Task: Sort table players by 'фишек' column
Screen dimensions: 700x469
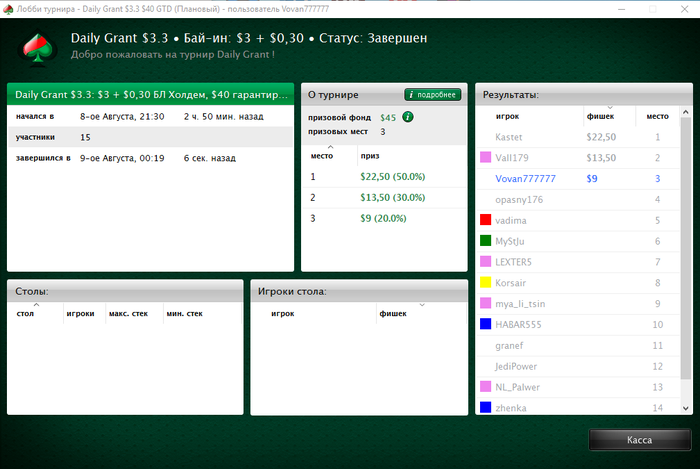Action: [x=393, y=313]
